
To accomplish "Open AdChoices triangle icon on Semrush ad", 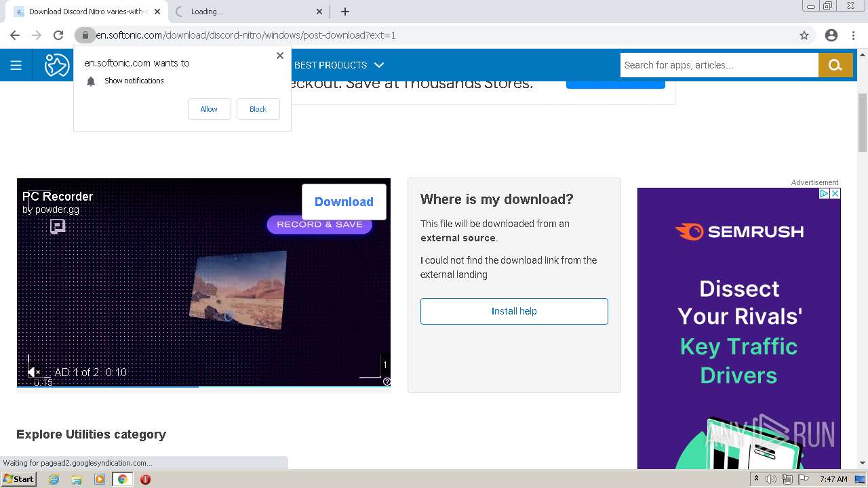I will point(825,193).
